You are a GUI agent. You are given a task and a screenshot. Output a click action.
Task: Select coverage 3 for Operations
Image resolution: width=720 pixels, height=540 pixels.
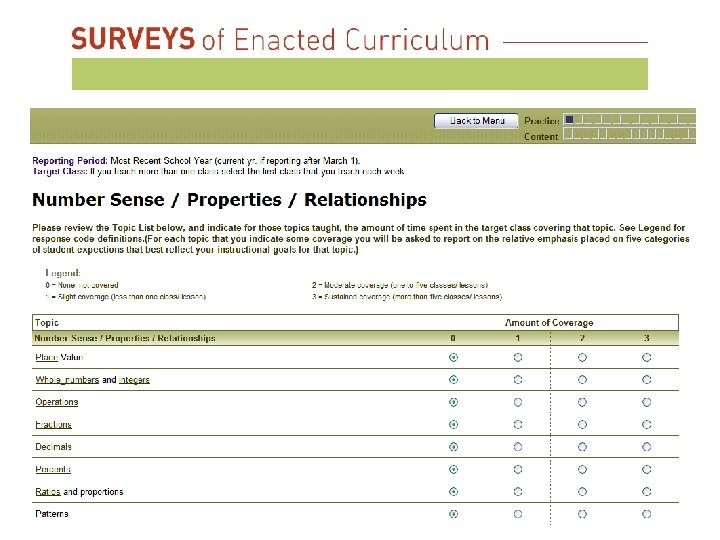point(647,402)
